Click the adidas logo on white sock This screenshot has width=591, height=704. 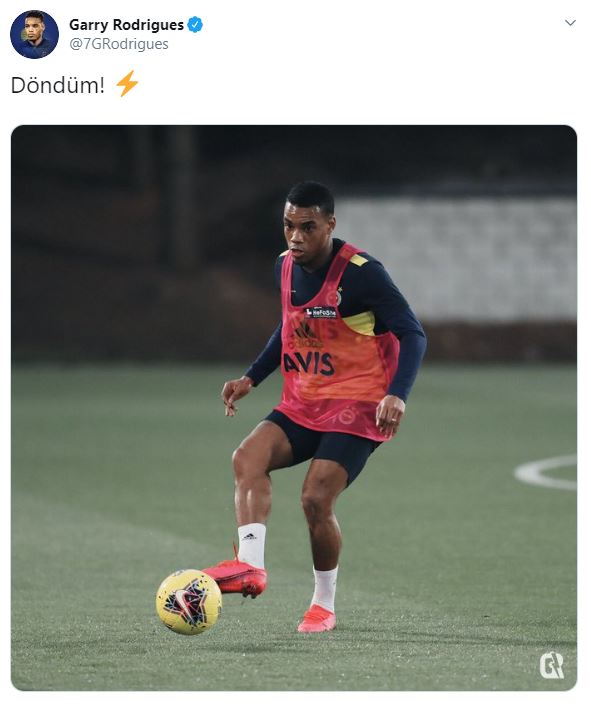click(x=249, y=536)
